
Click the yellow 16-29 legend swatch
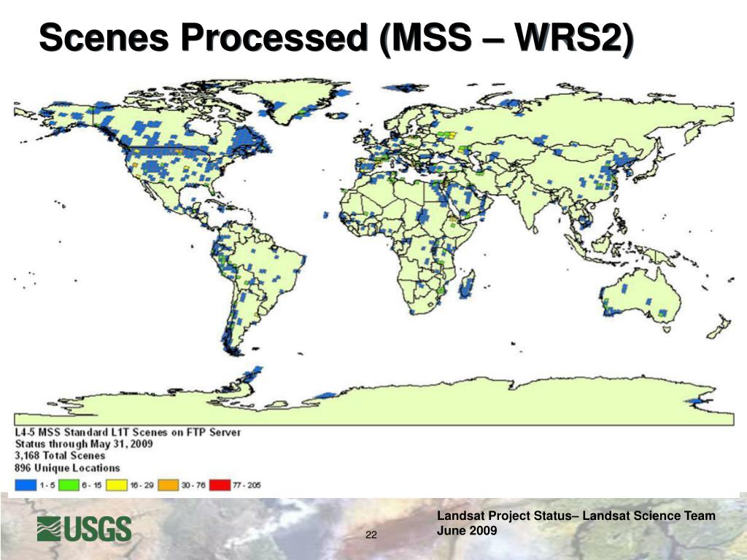117,485
